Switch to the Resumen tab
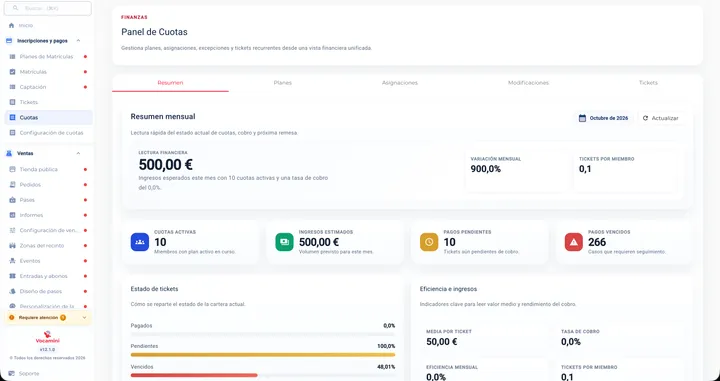 pos(170,83)
